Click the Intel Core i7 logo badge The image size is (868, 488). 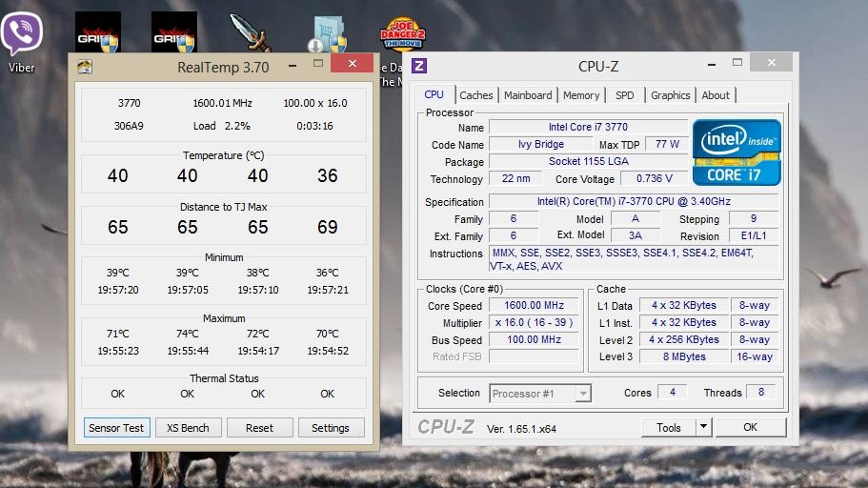pyautogui.click(x=737, y=152)
